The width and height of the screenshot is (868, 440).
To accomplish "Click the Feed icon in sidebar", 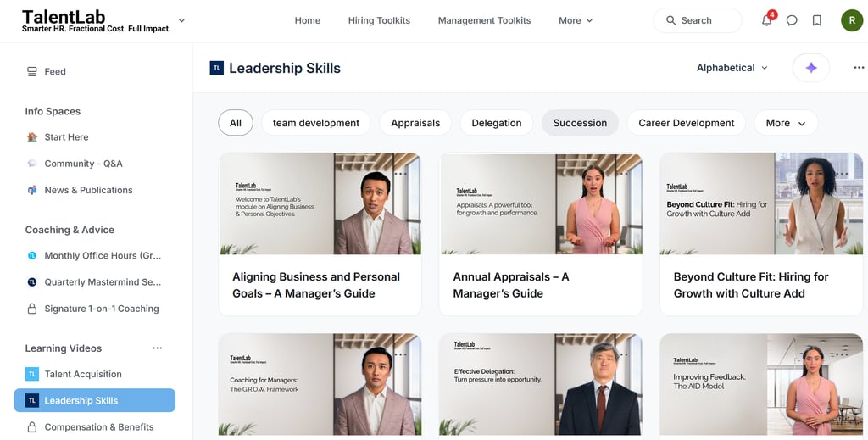I will point(32,72).
